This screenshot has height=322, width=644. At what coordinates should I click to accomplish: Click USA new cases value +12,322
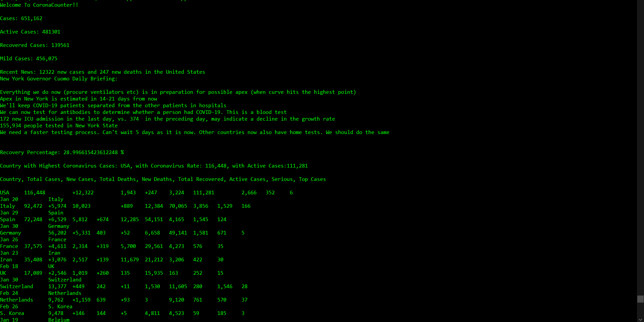pos(83,193)
